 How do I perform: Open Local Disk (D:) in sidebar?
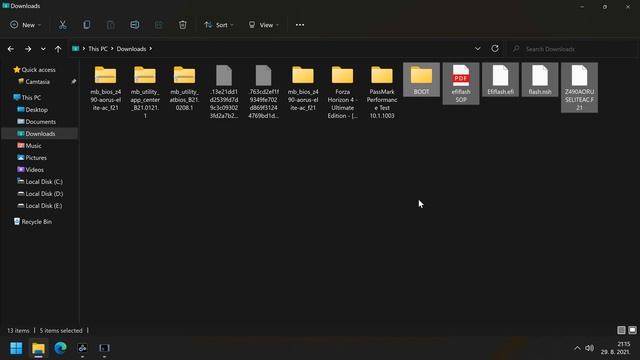[44, 194]
